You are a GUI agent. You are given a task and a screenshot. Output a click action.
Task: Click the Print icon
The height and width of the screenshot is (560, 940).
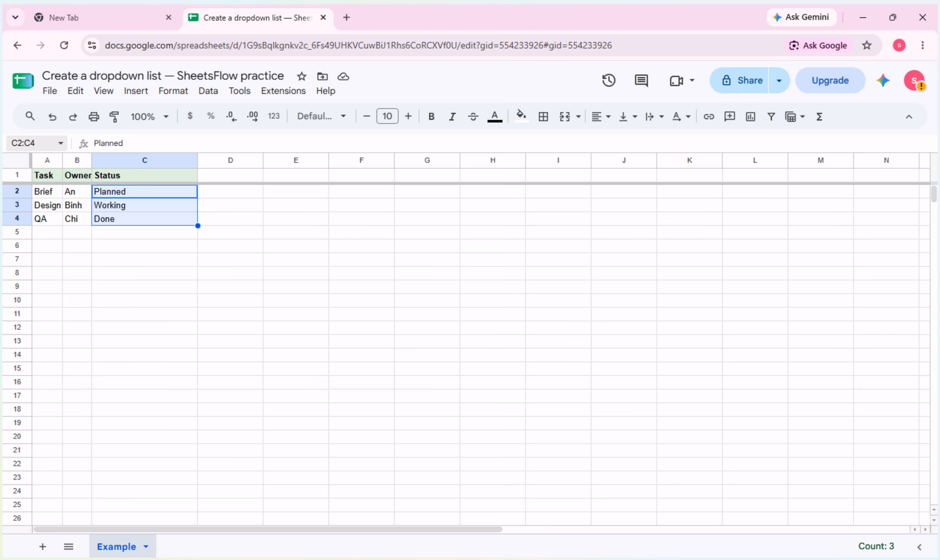coord(93,116)
